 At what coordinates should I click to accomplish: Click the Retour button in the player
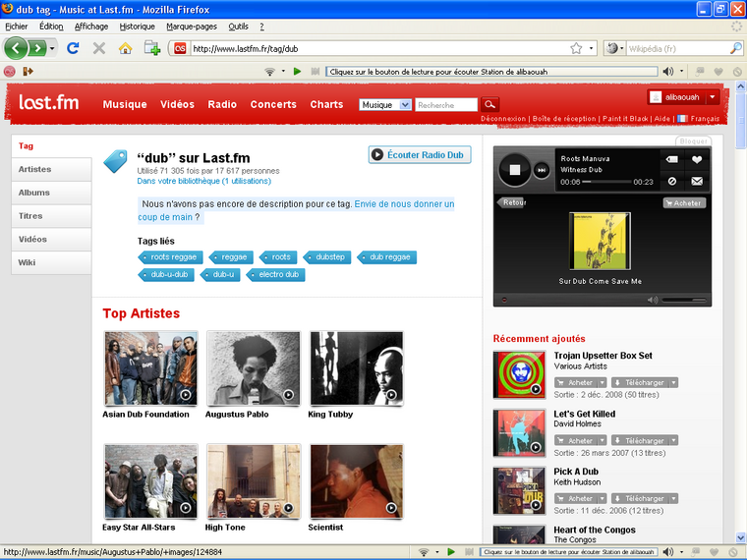coord(512,202)
